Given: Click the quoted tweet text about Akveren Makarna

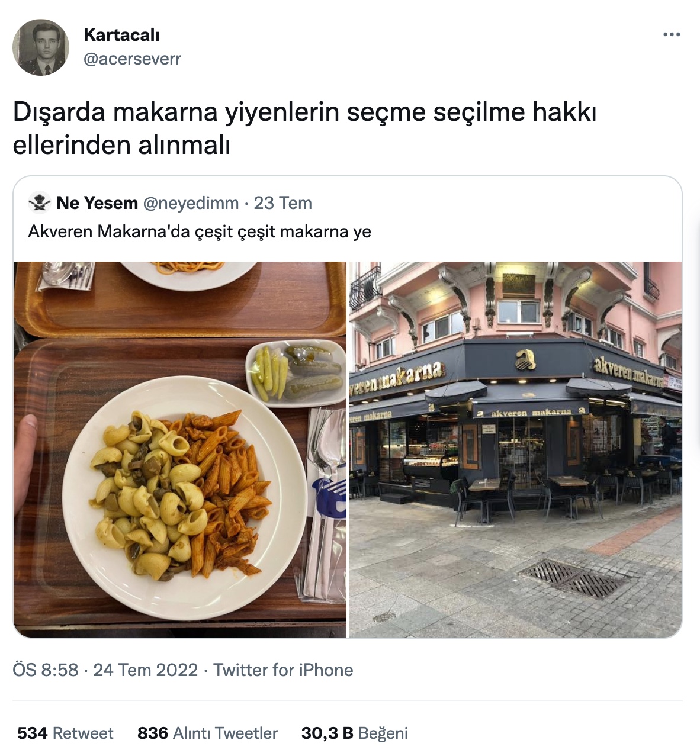Looking at the screenshot, I should click(x=200, y=231).
